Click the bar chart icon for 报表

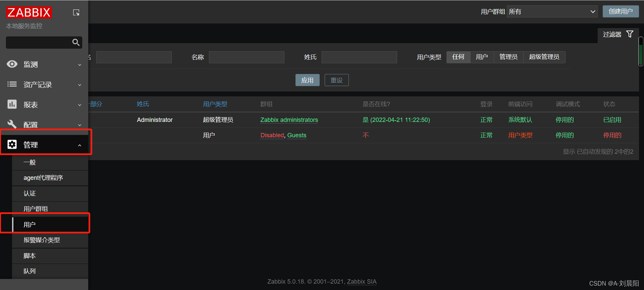[x=12, y=104]
